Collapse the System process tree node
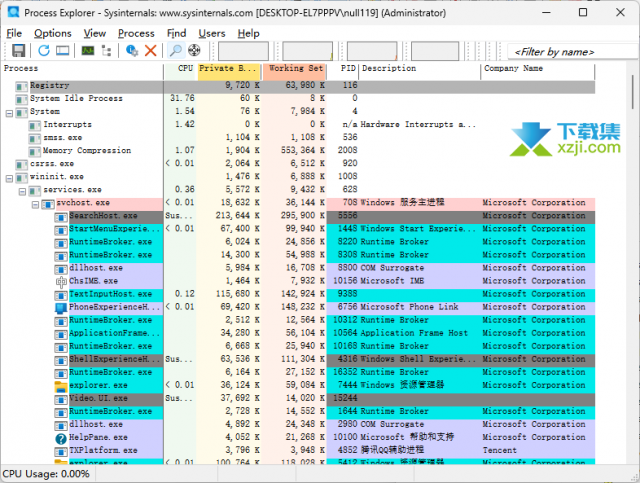The height and width of the screenshot is (483, 640). [x=9, y=112]
